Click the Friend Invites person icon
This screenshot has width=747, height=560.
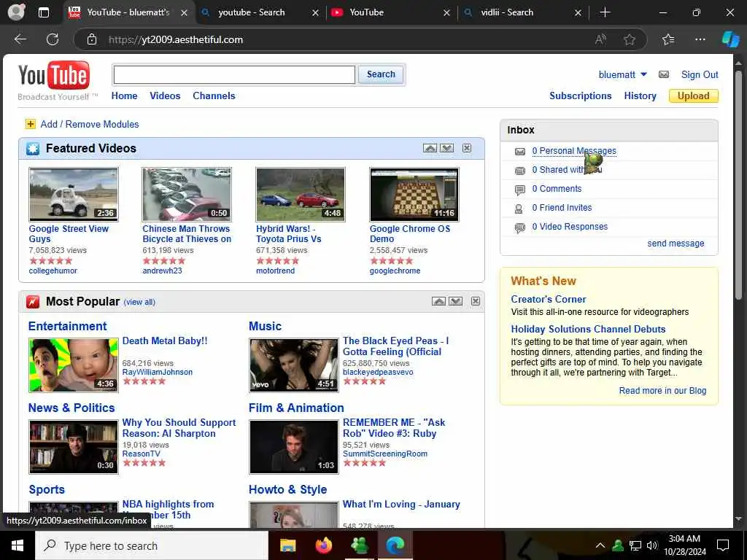click(519, 209)
